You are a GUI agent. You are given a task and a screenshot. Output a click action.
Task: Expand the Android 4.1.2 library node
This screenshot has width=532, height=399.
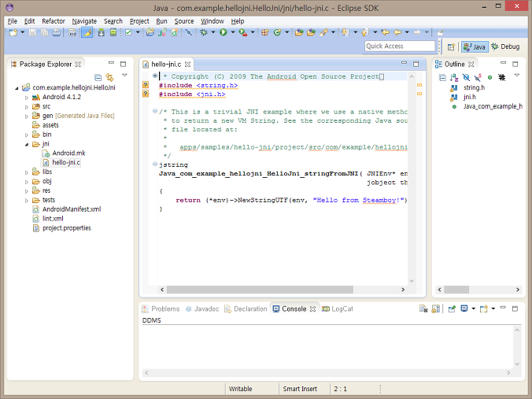pos(27,98)
